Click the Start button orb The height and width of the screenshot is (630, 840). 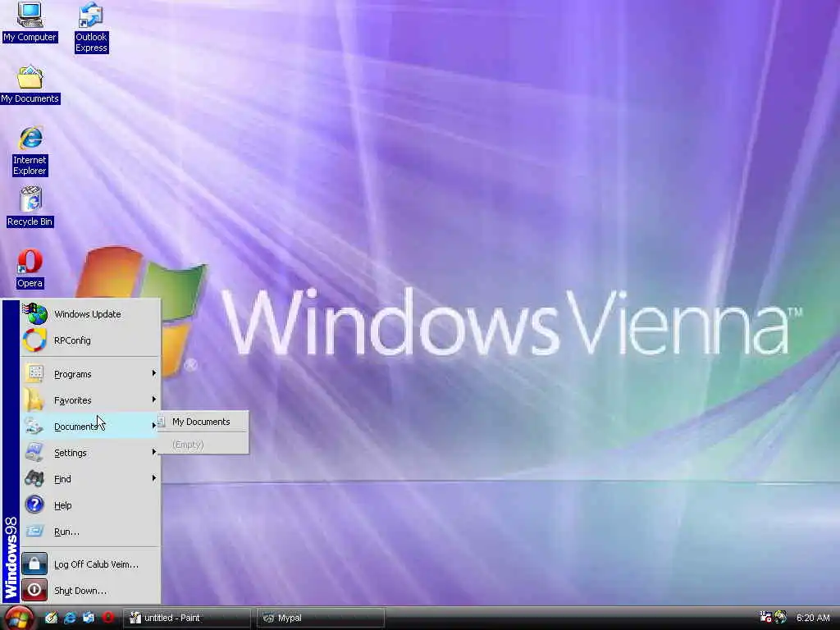click(18, 619)
